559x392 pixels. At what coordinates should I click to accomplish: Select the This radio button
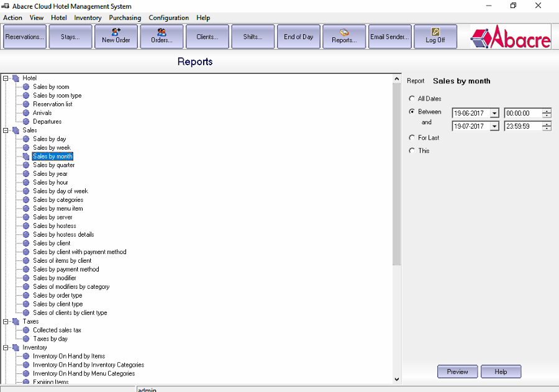(x=412, y=150)
